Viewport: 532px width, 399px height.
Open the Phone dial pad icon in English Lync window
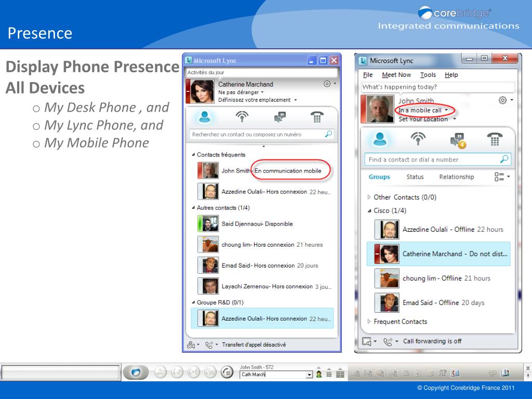(x=495, y=139)
